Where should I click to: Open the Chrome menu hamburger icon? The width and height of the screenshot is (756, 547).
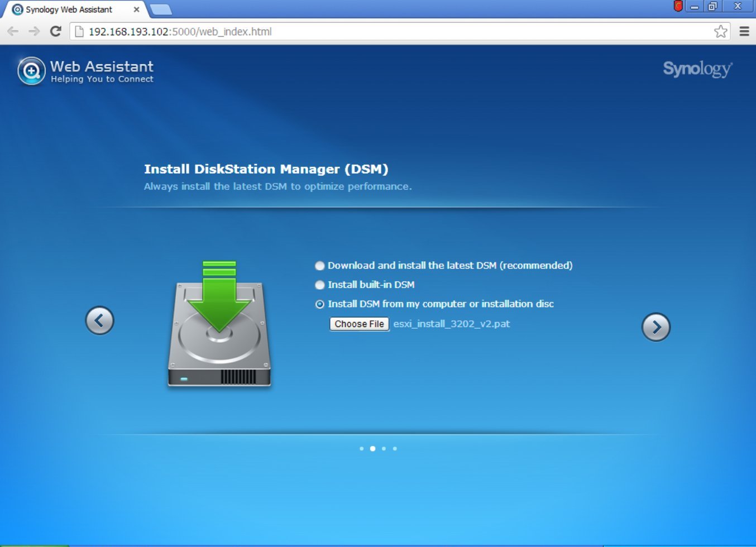745,31
